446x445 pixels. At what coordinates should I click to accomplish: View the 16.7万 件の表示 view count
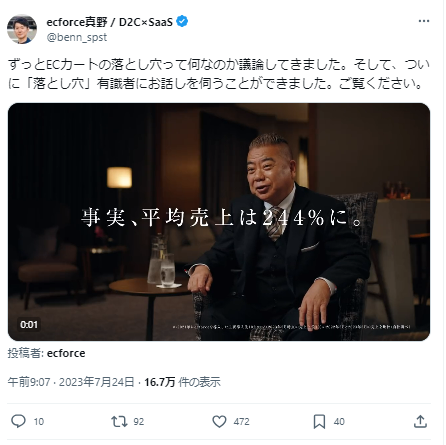(x=182, y=382)
